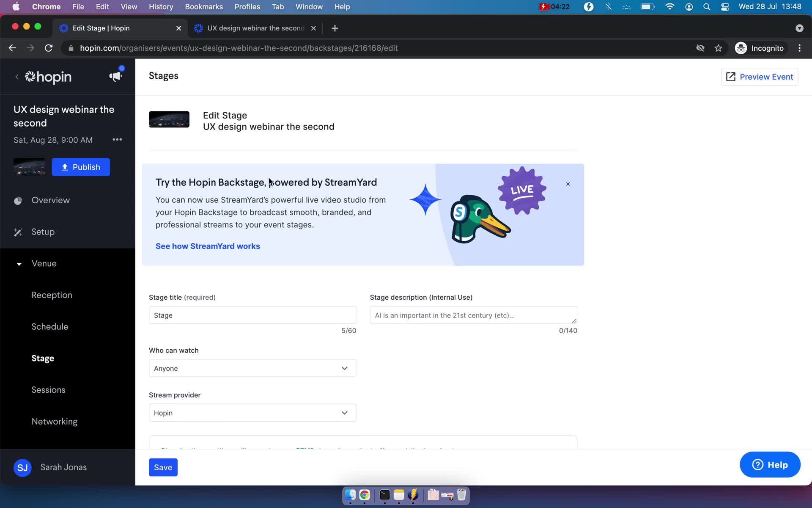The width and height of the screenshot is (812, 508).
Task: Open Incognito profile indicator
Action: [x=760, y=48]
